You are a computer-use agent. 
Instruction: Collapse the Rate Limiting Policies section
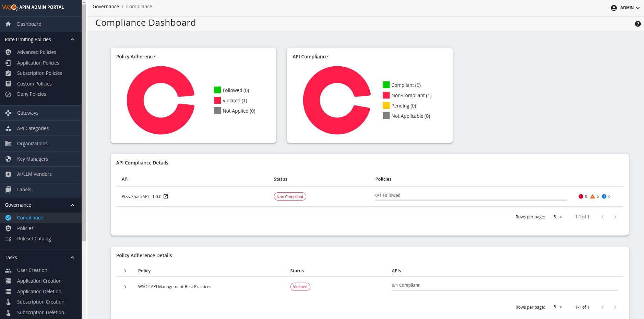[x=72, y=39]
